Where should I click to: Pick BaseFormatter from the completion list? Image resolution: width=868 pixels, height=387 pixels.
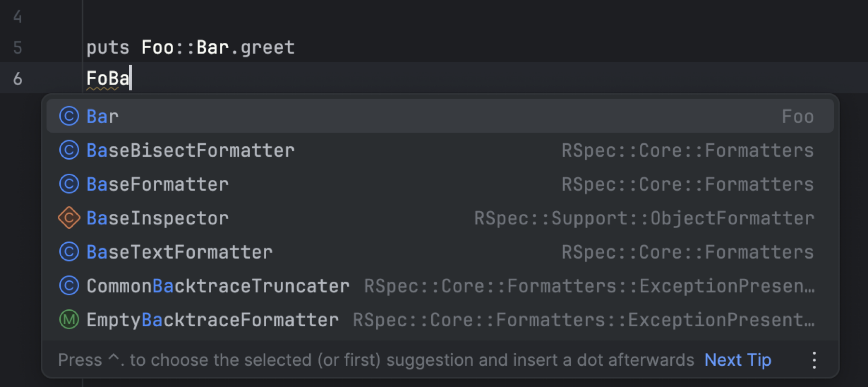click(158, 184)
